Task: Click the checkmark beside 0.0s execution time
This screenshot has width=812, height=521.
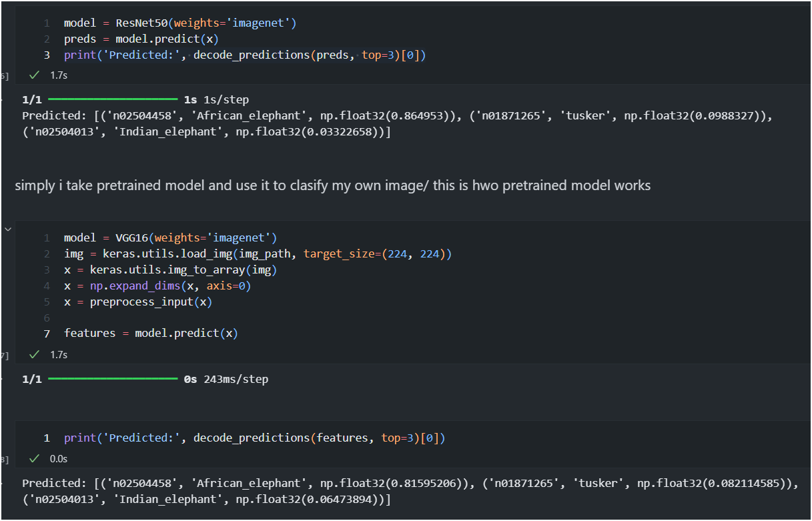Action: point(35,459)
